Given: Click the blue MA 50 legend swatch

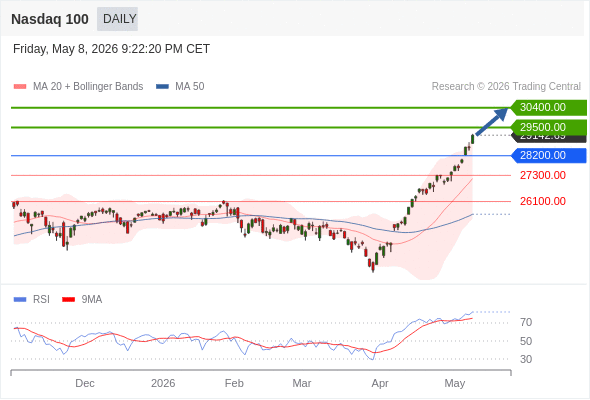Looking at the screenshot, I should [x=162, y=87].
